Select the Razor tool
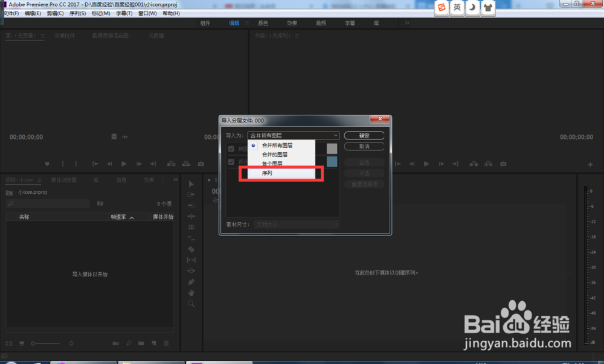This screenshot has width=604, height=364. [191, 249]
